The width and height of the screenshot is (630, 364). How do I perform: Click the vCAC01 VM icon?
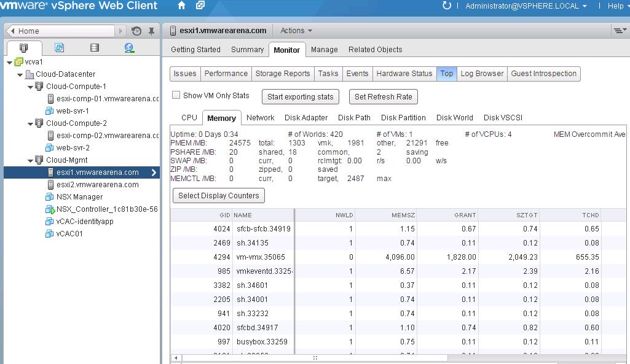pos(49,234)
